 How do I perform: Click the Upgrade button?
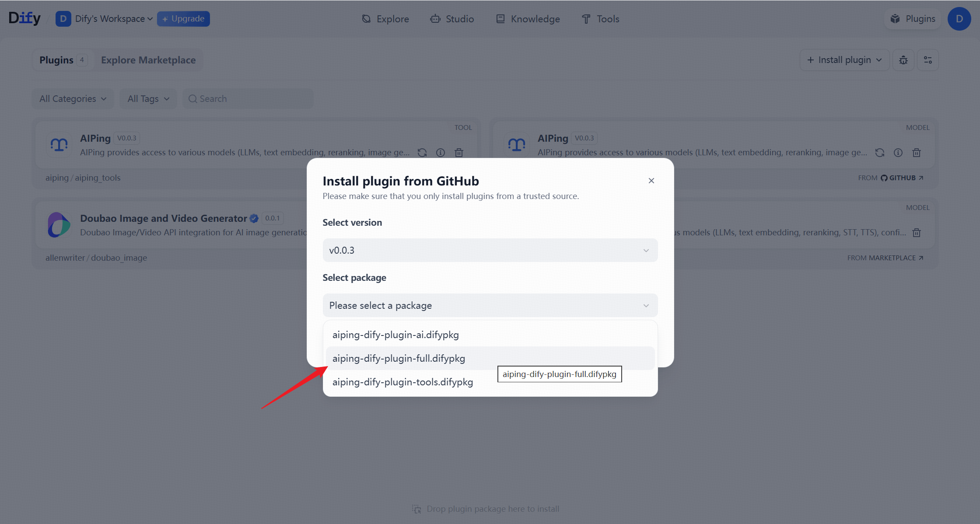point(183,19)
